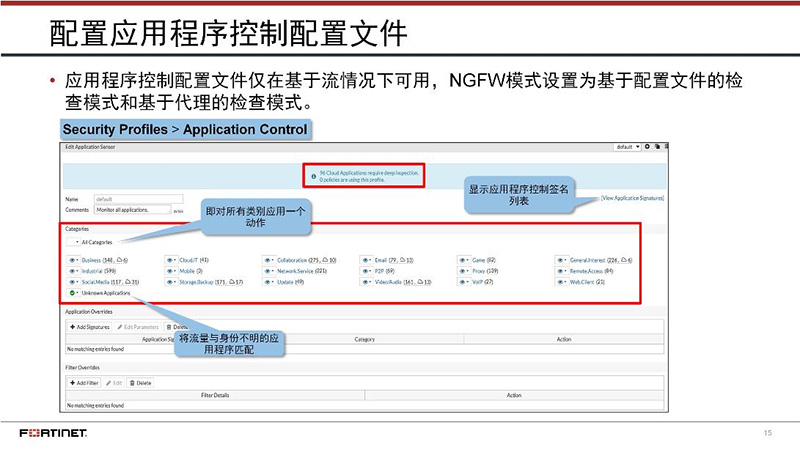Viewport: 800px width, 450px height.
Task: Open the default sensor selector dropdown
Action: (627, 147)
